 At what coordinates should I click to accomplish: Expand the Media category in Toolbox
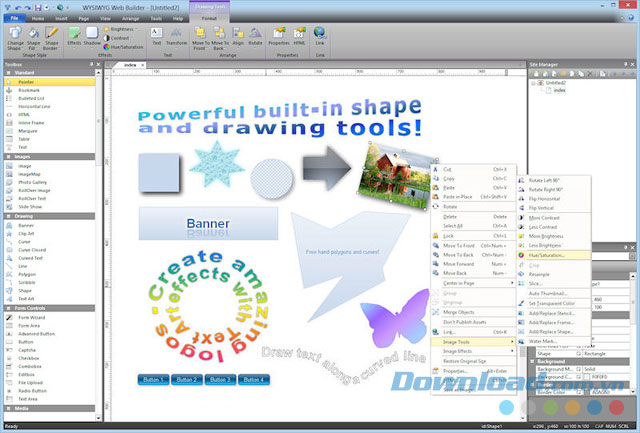click(x=8, y=409)
